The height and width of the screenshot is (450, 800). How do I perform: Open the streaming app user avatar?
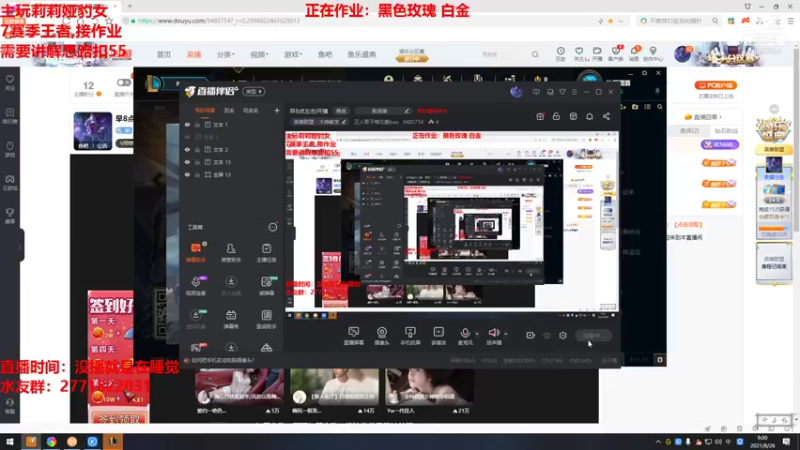516,92
